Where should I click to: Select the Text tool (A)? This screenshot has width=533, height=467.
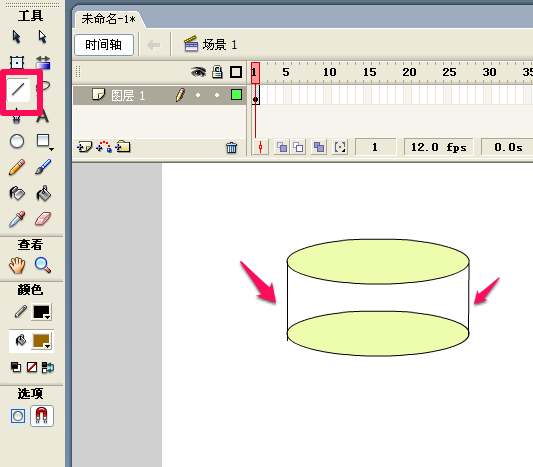click(x=42, y=116)
